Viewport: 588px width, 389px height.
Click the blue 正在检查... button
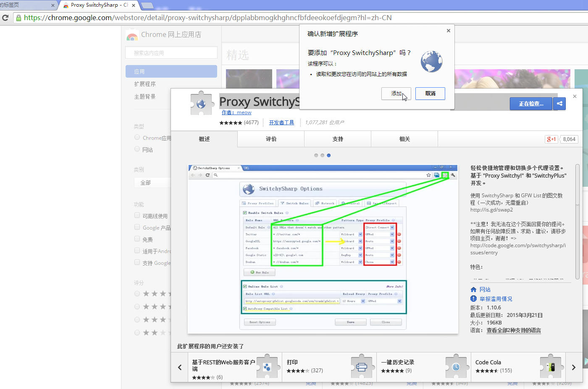tap(531, 104)
